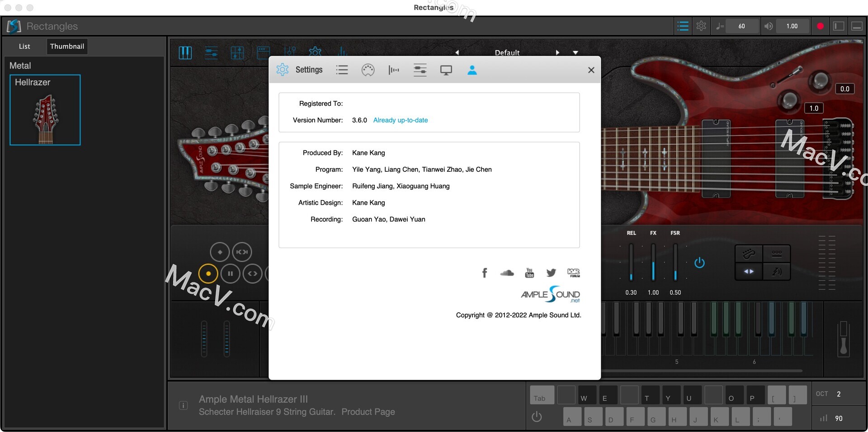Click the angle brackets circle button

click(x=253, y=273)
